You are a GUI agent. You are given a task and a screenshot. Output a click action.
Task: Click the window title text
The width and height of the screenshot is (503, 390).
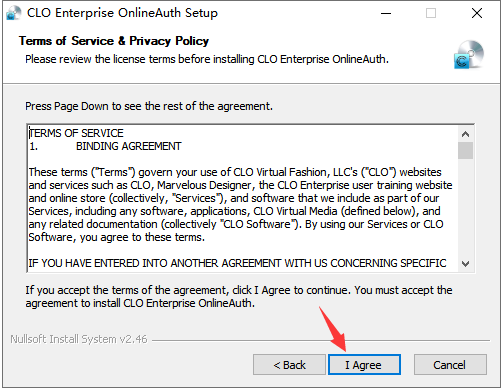pyautogui.click(x=122, y=13)
